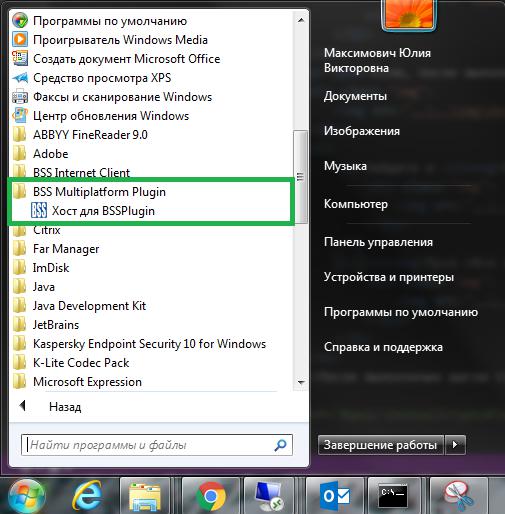Expand the ImDisk folder
Viewport: 505px width, 514px height.
click(41, 268)
